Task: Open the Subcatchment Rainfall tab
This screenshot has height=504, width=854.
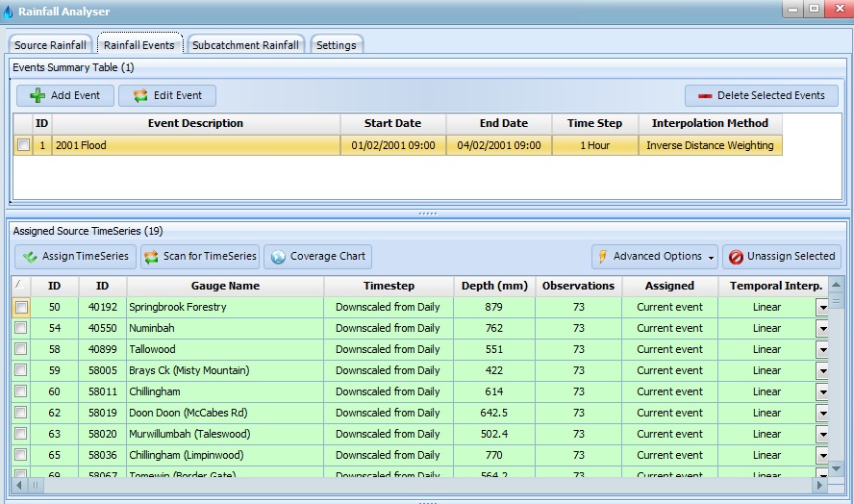Action: (x=245, y=45)
